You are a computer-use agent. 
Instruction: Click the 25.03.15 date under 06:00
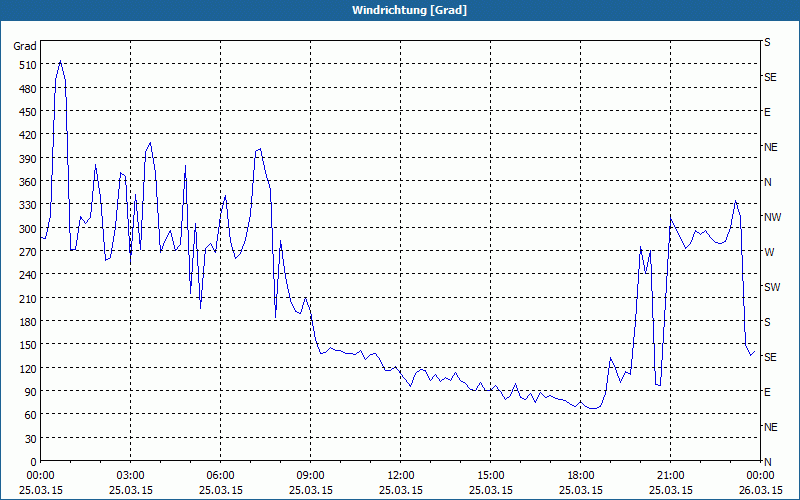pyautogui.click(x=220, y=490)
